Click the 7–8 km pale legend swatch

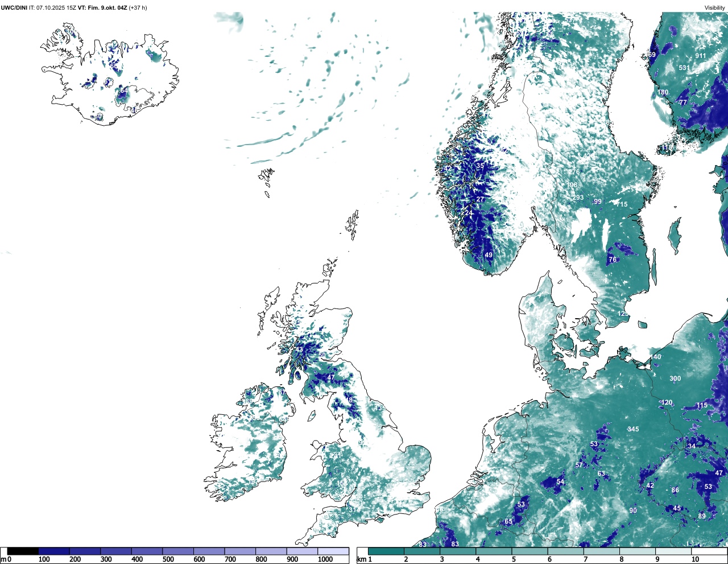click(x=601, y=551)
